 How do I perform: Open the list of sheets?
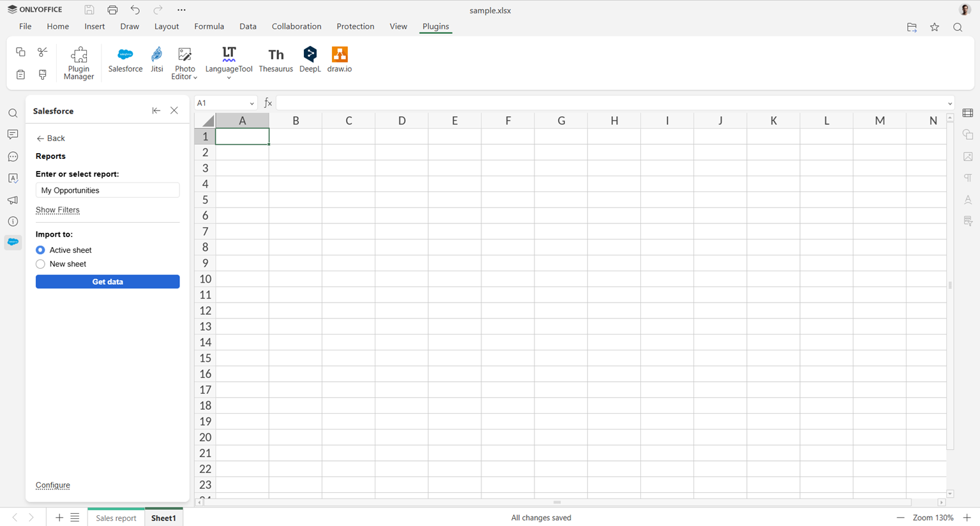point(75,518)
